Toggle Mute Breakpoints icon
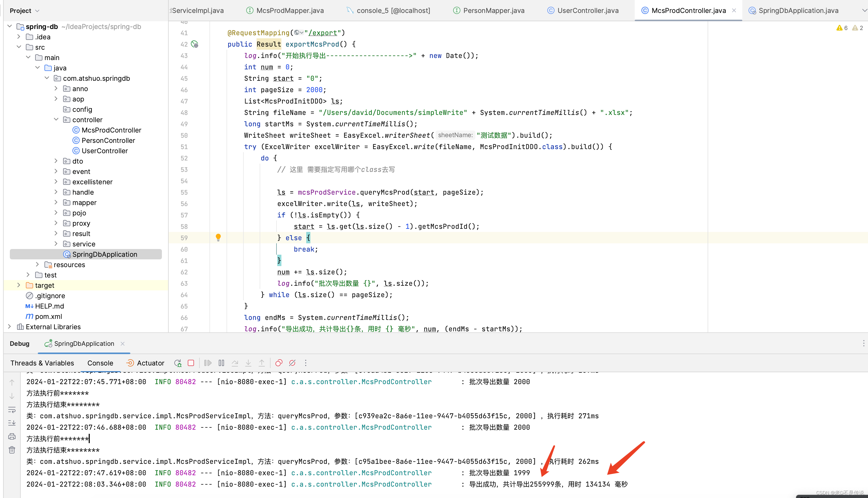This screenshot has height=498, width=868. 292,363
